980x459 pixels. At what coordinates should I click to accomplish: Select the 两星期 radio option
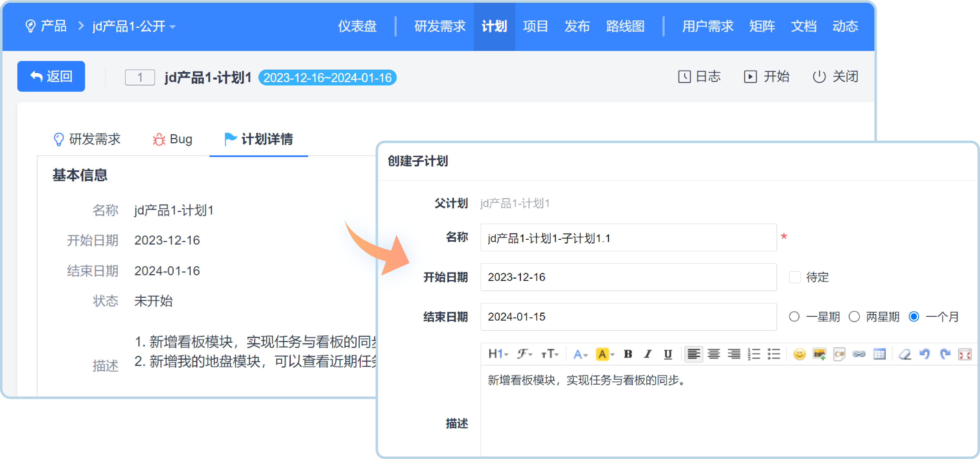point(854,317)
